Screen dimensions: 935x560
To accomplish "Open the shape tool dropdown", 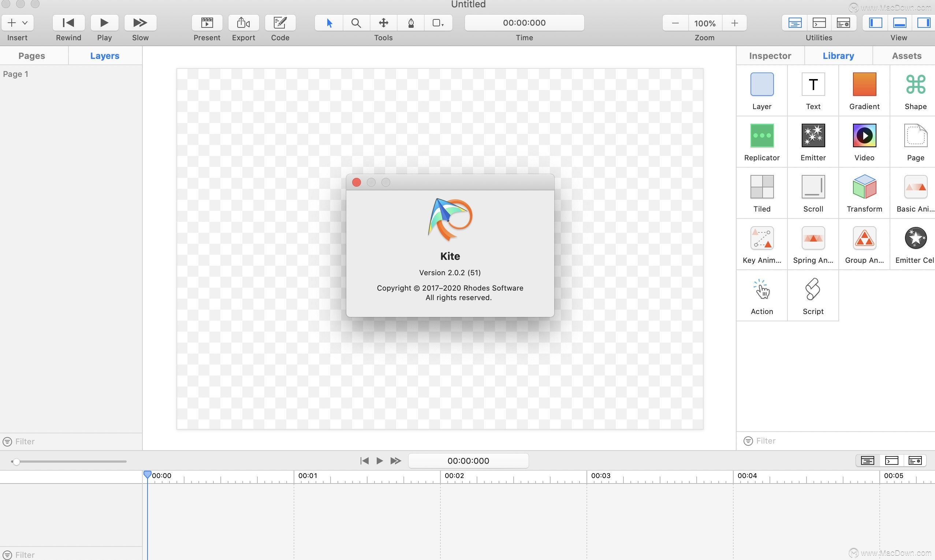I will [438, 23].
